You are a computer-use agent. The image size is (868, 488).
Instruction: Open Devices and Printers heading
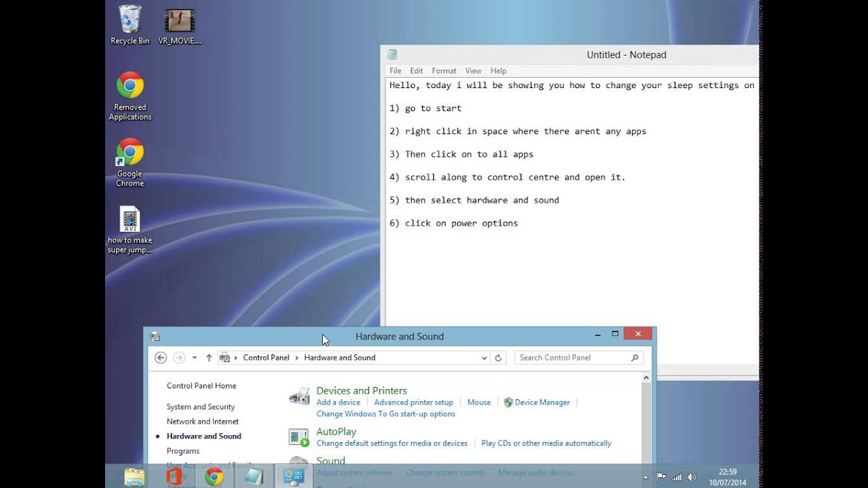pyautogui.click(x=361, y=390)
